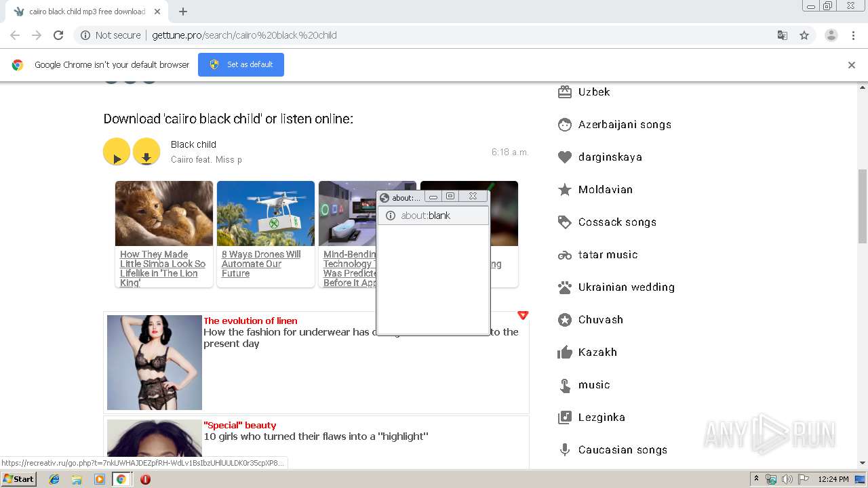Click the translate page icon in address bar

pyautogui.click(x=782, y=35)
